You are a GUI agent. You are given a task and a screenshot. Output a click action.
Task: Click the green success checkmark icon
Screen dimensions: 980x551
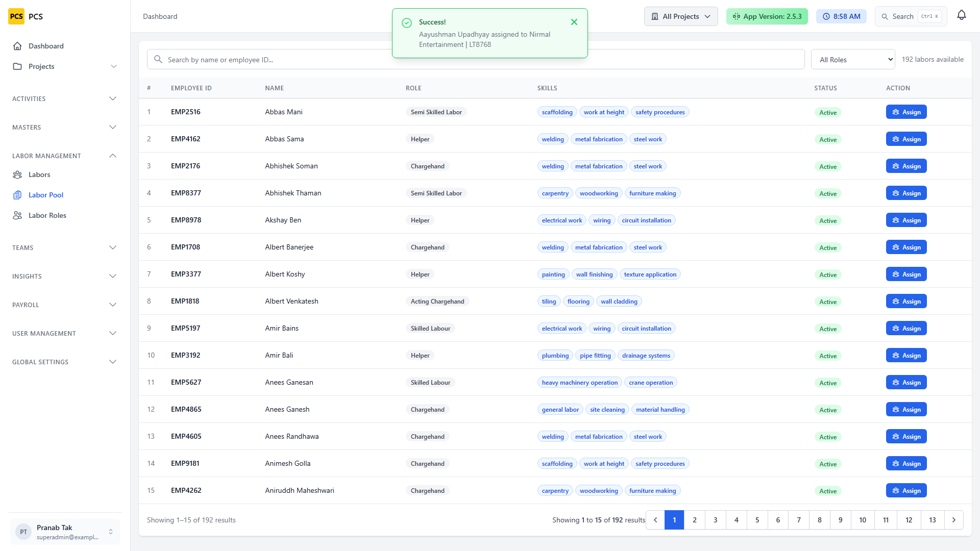pyautogui.click(x=407, y=22)
